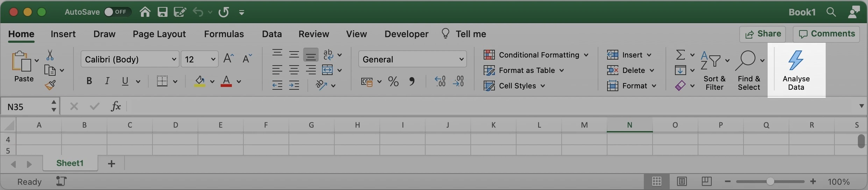Click the Format Painter brush icon
Image resolution: width=868 pixels, height=190 pixels.
50,85
